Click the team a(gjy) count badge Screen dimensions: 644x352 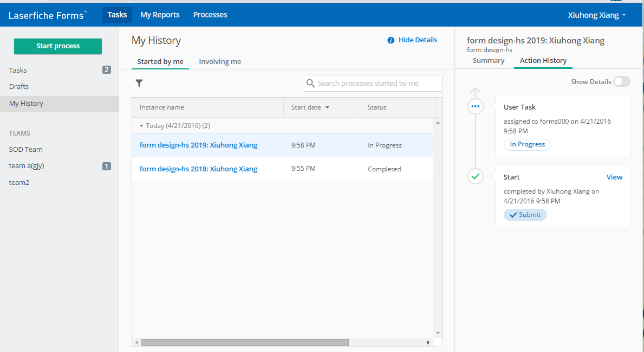pos(106,166)
